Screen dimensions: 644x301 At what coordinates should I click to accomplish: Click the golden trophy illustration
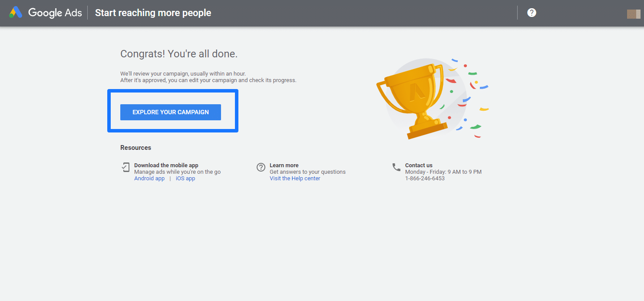413,100
